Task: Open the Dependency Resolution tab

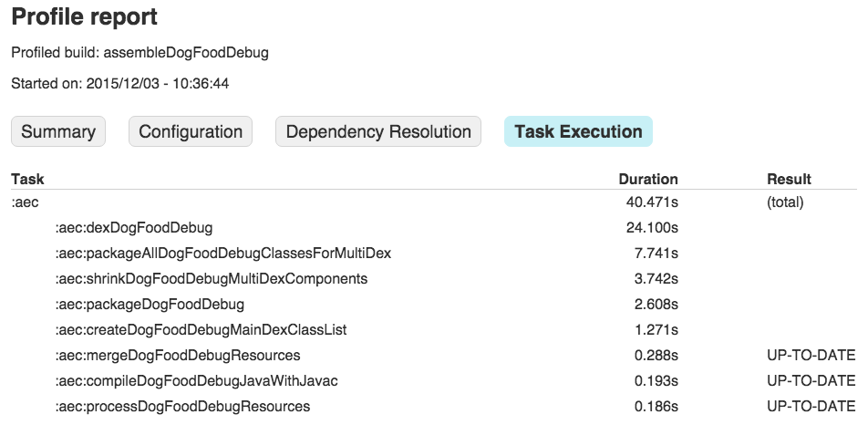Action: tap(378, 132)
